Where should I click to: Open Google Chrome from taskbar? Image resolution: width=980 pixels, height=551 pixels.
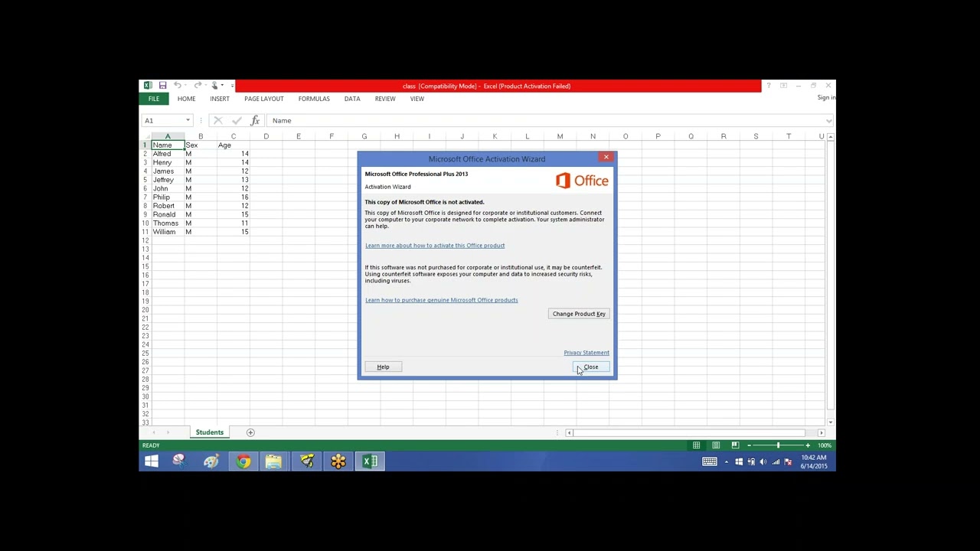243,461
